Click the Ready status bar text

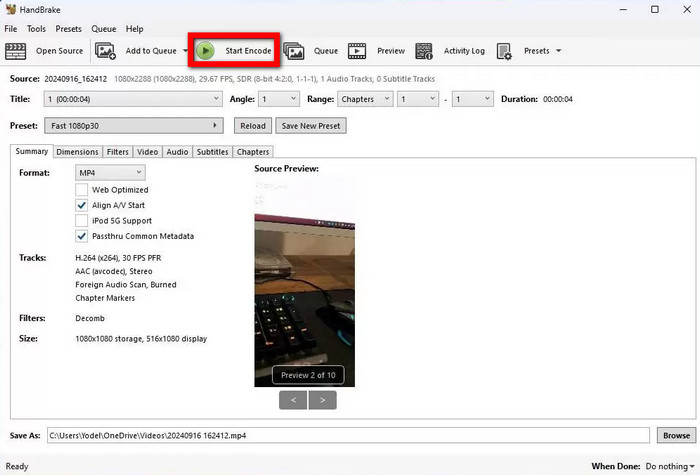point(17,467)
